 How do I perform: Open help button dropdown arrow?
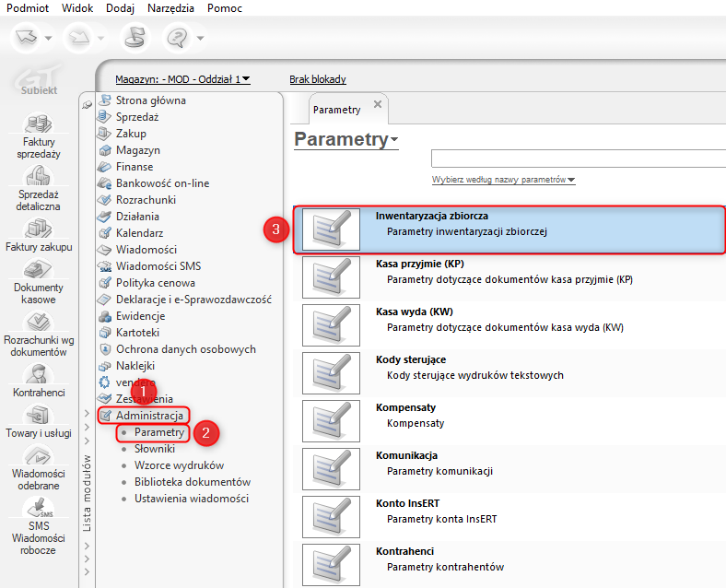point(200,38)
